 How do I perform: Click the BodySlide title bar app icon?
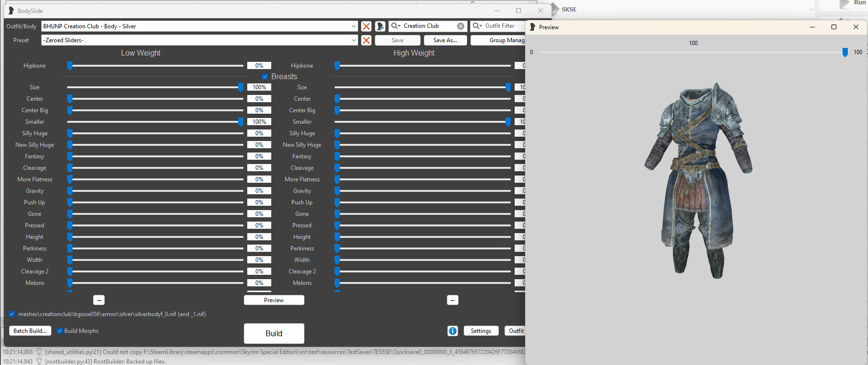pyautogui.click(x=11, y=11)
